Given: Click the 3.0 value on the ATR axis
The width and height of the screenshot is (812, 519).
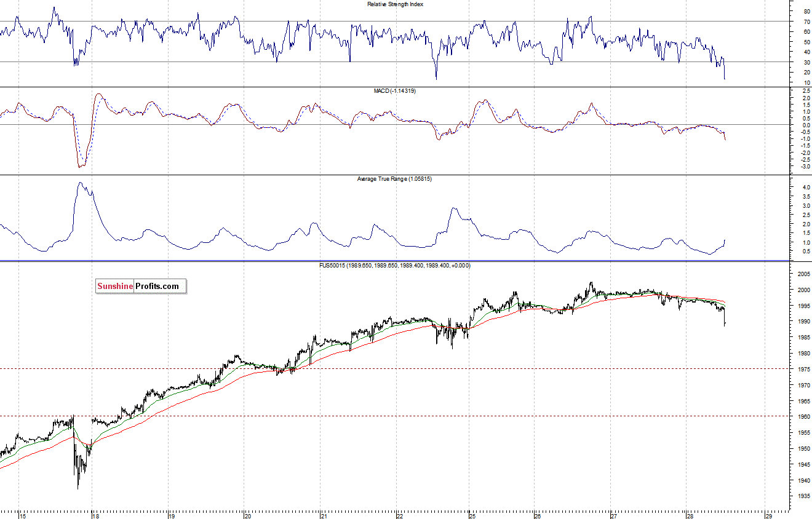Looking at the screenshot, I should 805,205.
